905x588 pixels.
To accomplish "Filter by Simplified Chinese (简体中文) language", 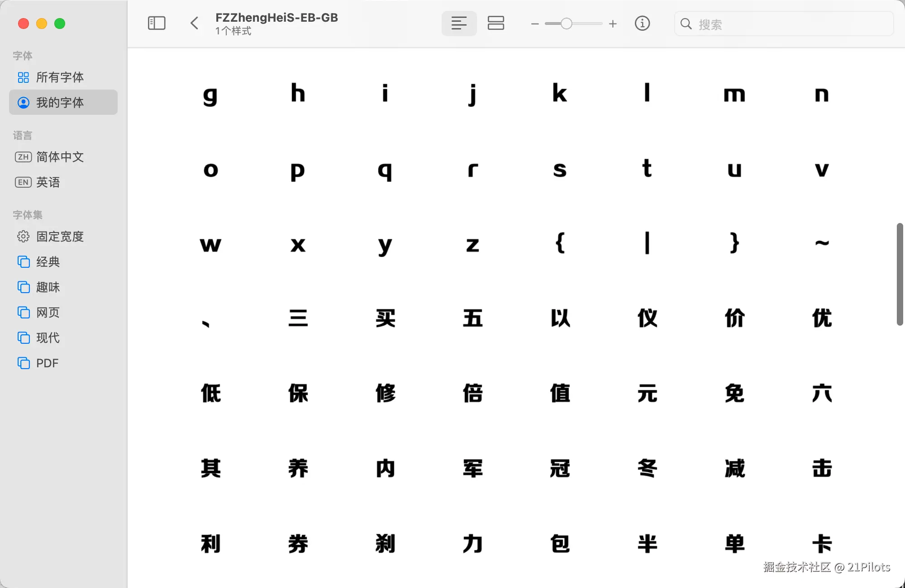I will (60, 157).
